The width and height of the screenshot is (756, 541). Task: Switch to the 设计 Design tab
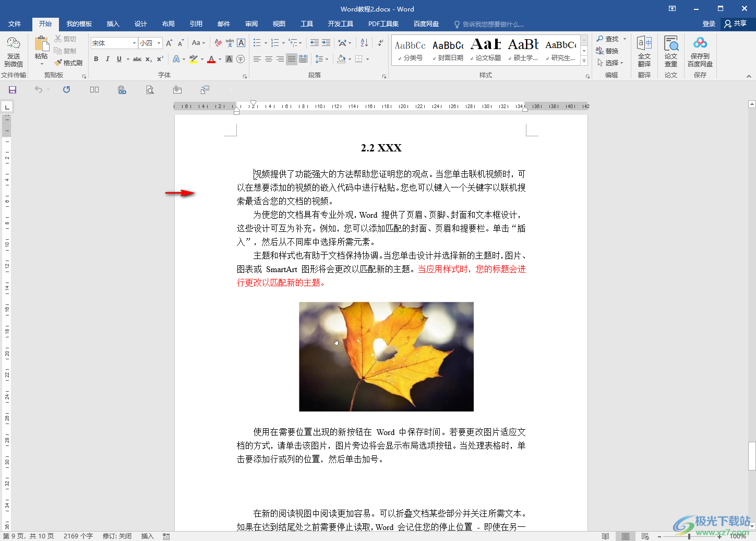point(141,24)
